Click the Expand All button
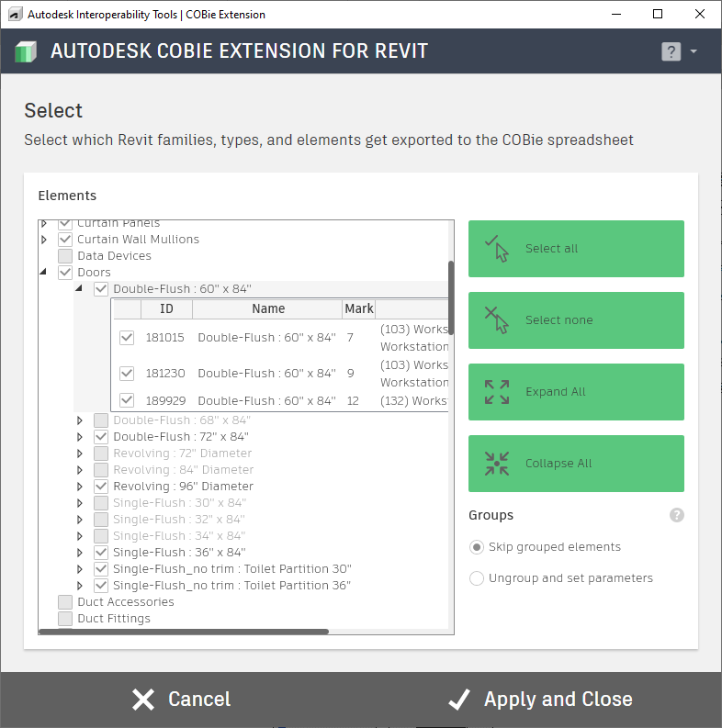 tap(576, 392)
